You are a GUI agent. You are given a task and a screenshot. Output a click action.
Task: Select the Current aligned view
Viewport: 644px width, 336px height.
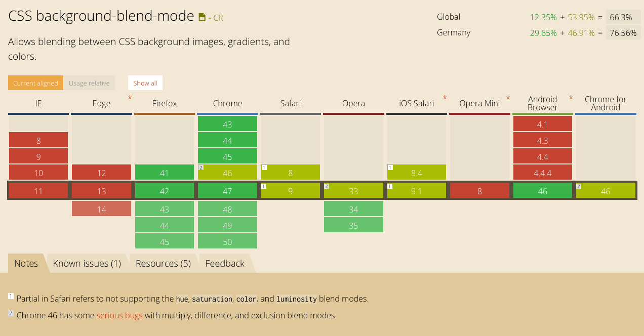[x=35, y=82]
